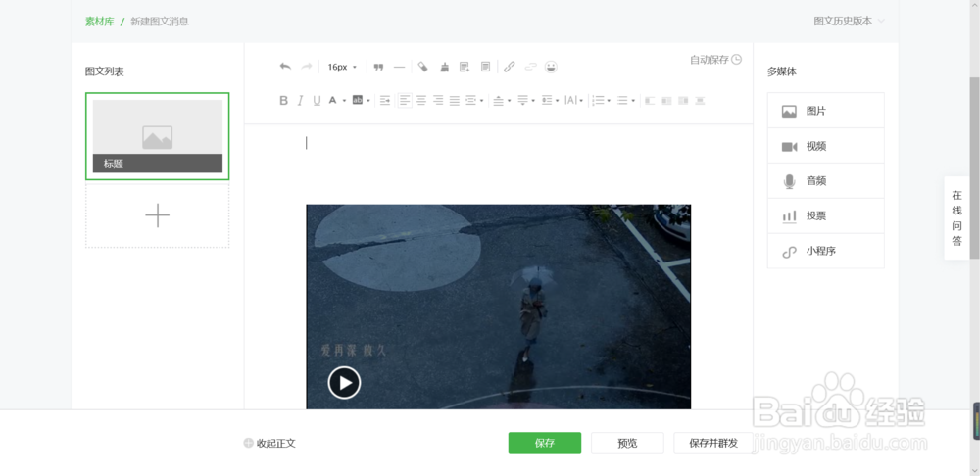Click the space-before-paragraph icon
Screen dimensions: 980x476
[498, 101]
